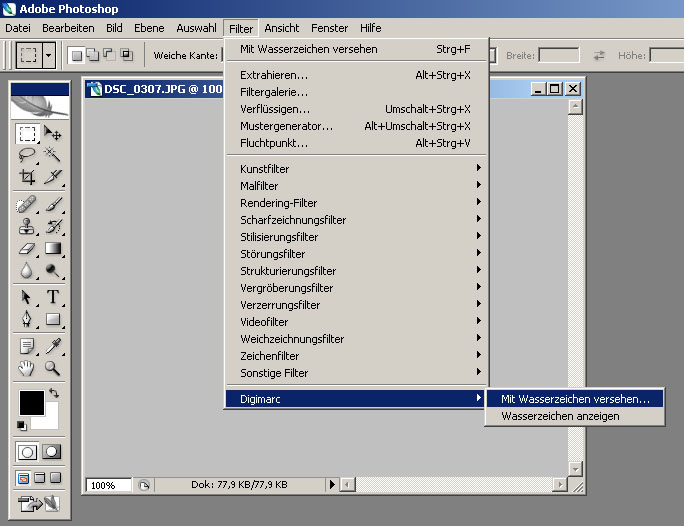Image resolution: width=684 pixels, height=526 pixels.
Task: Select Wasserzeichen anzeigen in Digimarc submenu
Action: tap(575, 416)
